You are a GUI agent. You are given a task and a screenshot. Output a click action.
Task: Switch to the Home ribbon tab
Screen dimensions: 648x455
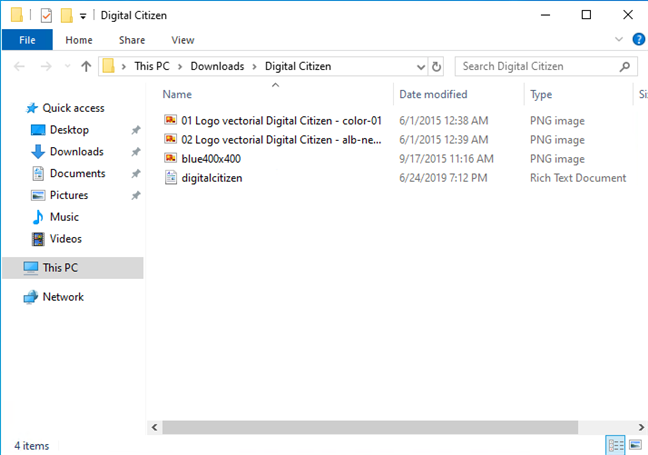point(79,40)
